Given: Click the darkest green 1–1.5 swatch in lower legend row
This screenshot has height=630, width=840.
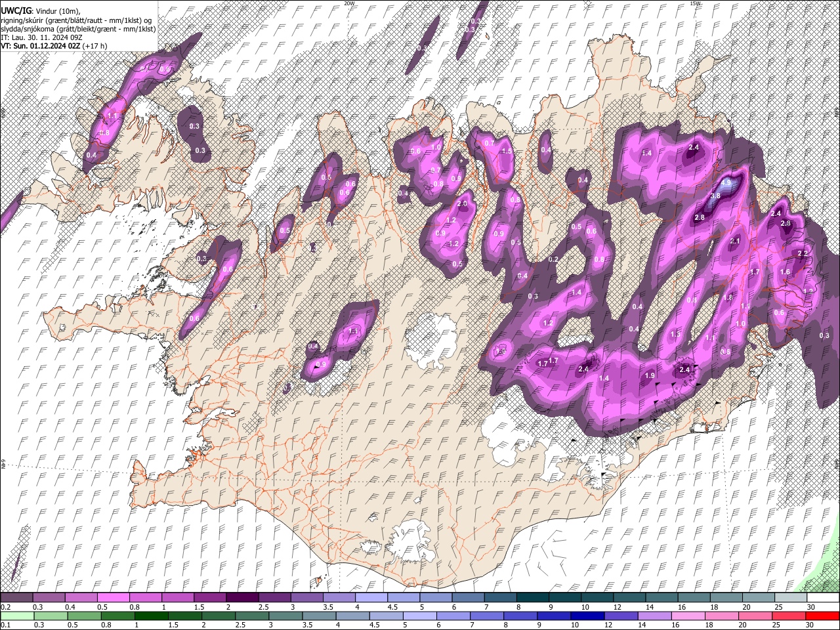Looking at the screenshot, I should click(152, 616).
